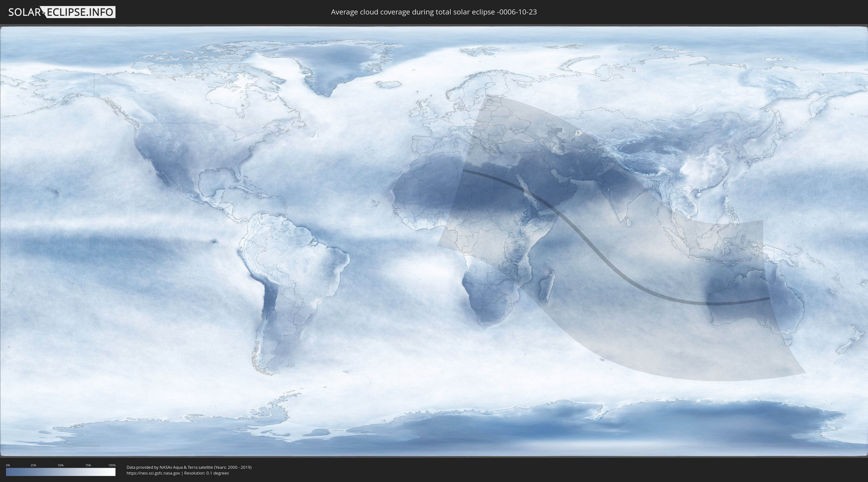Click the 75% label above the legend
This screenshot has width=868, height=482.
point(88,465)
